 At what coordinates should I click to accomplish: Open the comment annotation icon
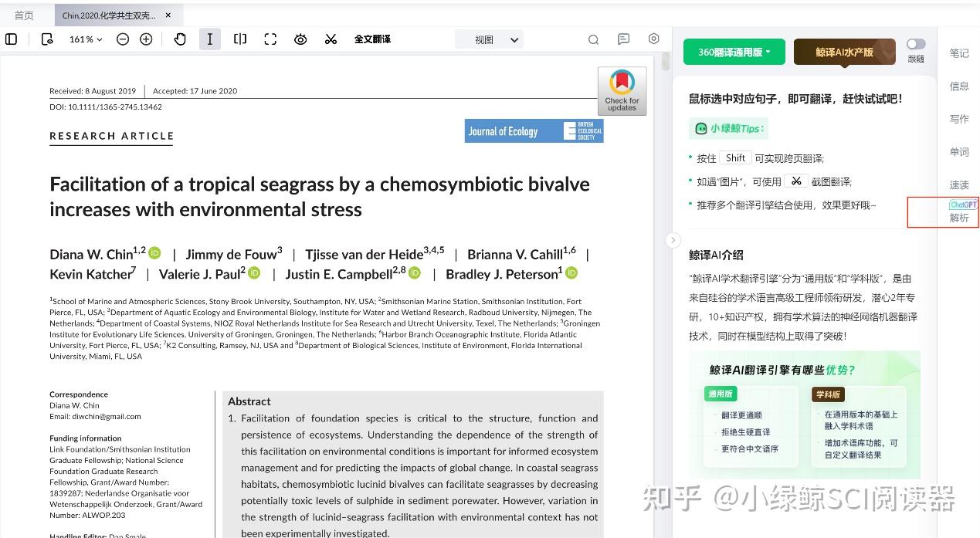coord(624,39)
